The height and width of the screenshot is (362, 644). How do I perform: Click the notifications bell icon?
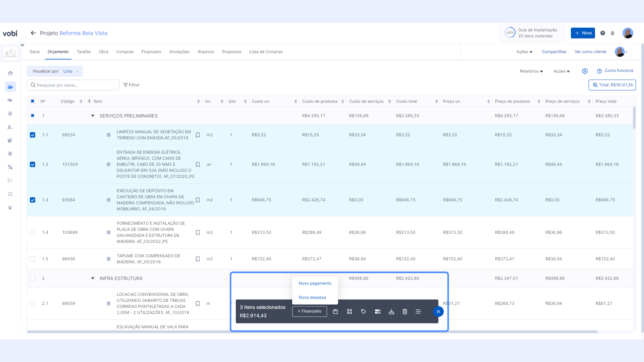coord(612,33)
